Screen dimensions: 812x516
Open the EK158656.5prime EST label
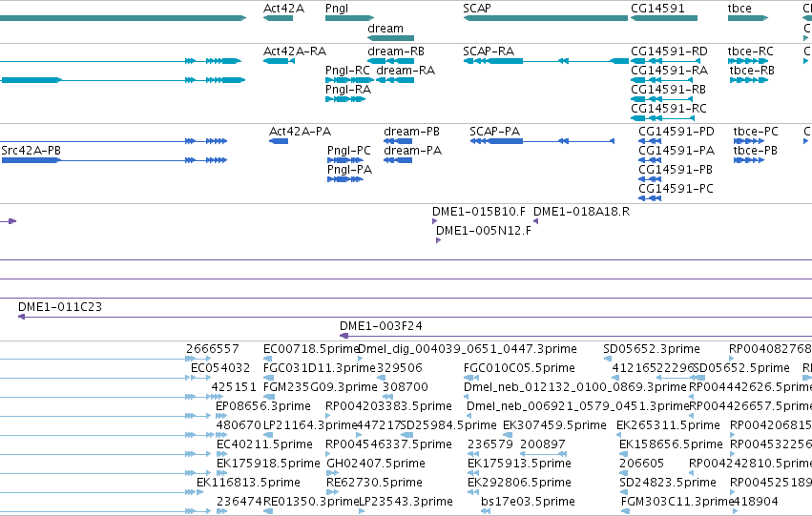point(671,445)
